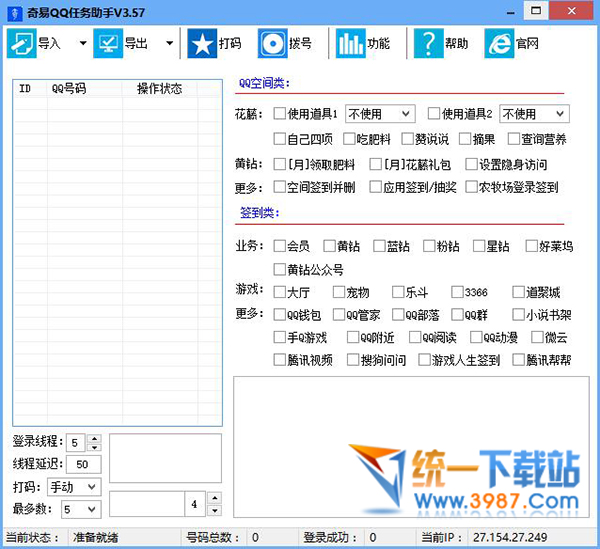This screenshot has width=600, height=549.
Task: Tick the 乐斗 checkbox
Action: 398,292
